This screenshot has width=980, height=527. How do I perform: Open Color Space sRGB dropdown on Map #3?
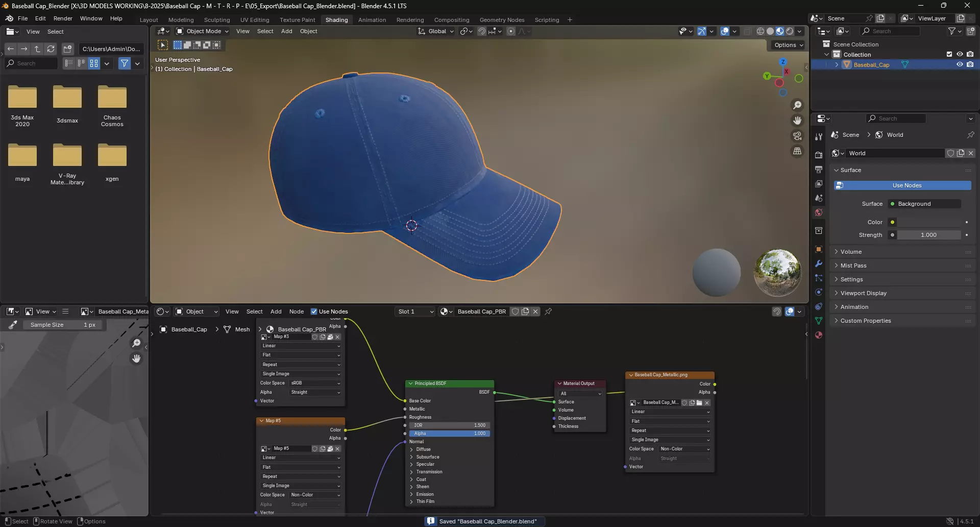pyautogui.click(x=315, y=383)
